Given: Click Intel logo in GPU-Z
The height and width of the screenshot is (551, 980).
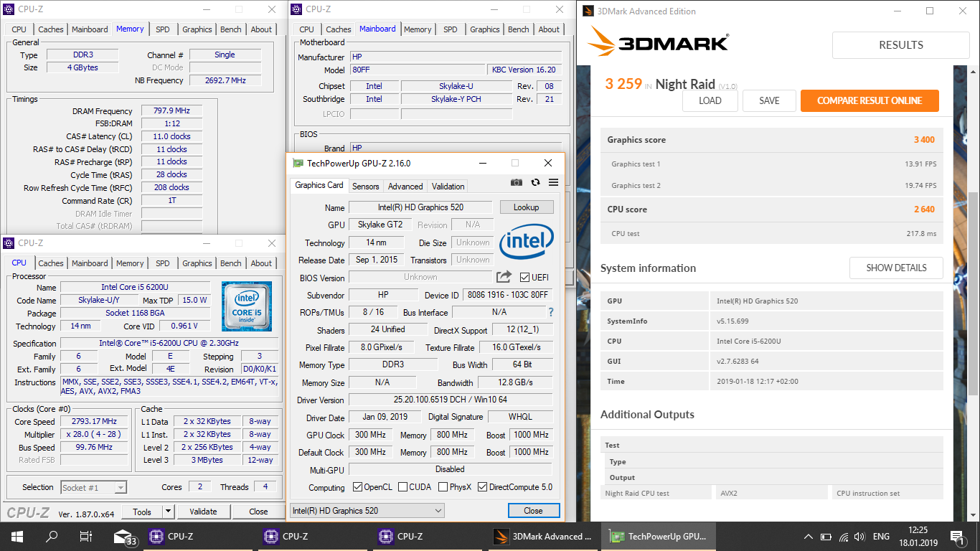Looking at the screenshot, I should click(x=526, y=241).
